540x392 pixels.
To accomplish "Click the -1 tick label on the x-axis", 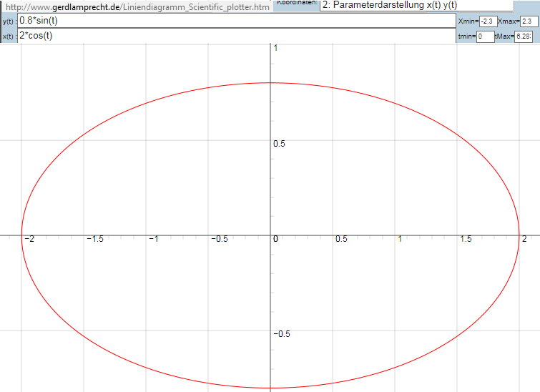I will point(153,239).
